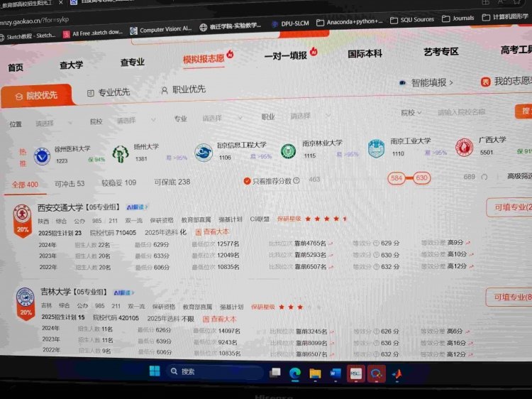Screen dimensions: 532x399
Task: Open 查看大本 link under 西安交通大学
Action: (212, 232)
